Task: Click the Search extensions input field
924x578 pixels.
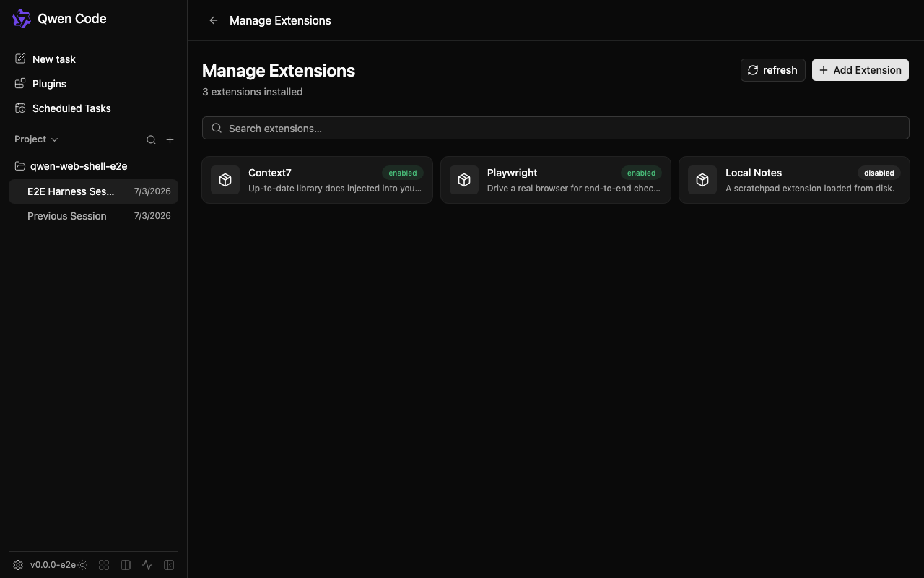Action: tap(556, 128)
